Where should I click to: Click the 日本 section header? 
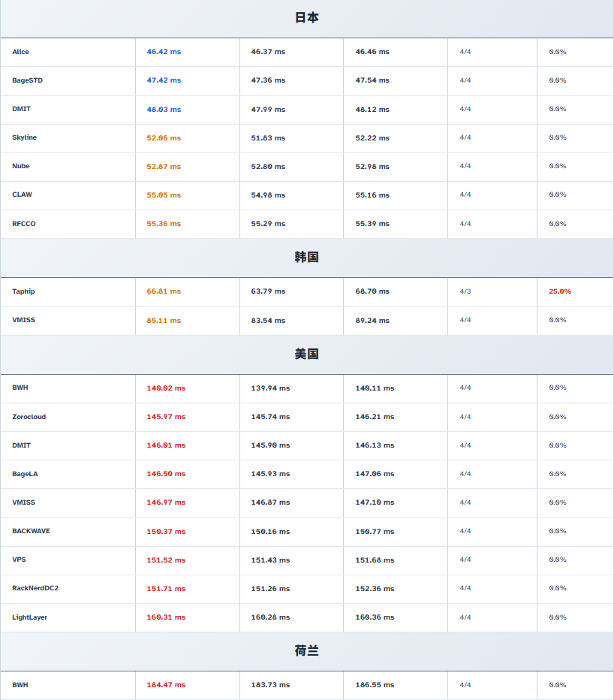(306, 17)
